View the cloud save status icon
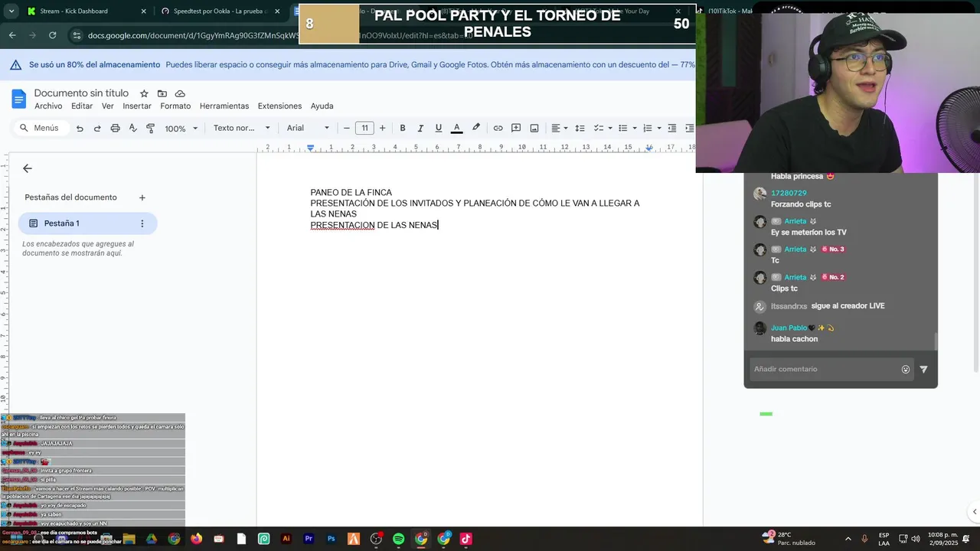Image resolution: width=980 pixels, height=551 pixels. tap(180, 93)
